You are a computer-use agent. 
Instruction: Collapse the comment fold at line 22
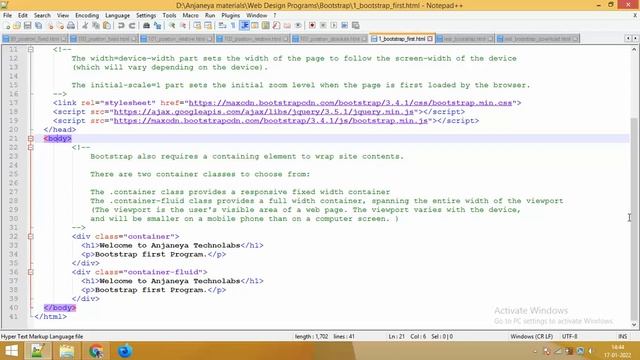point(31,147)
